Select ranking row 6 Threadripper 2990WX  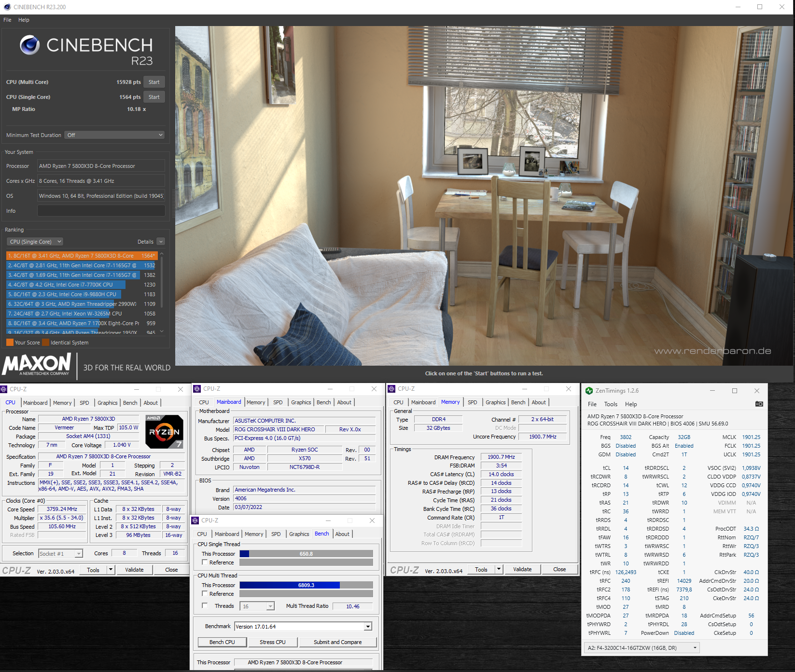(x=82, y=304)
